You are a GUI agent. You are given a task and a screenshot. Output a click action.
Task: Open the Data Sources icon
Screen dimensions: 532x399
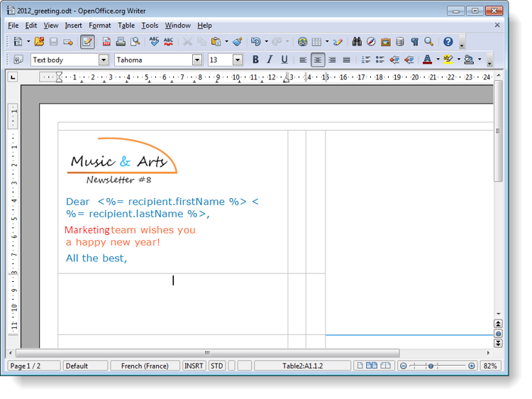click(x=400, y=42)
